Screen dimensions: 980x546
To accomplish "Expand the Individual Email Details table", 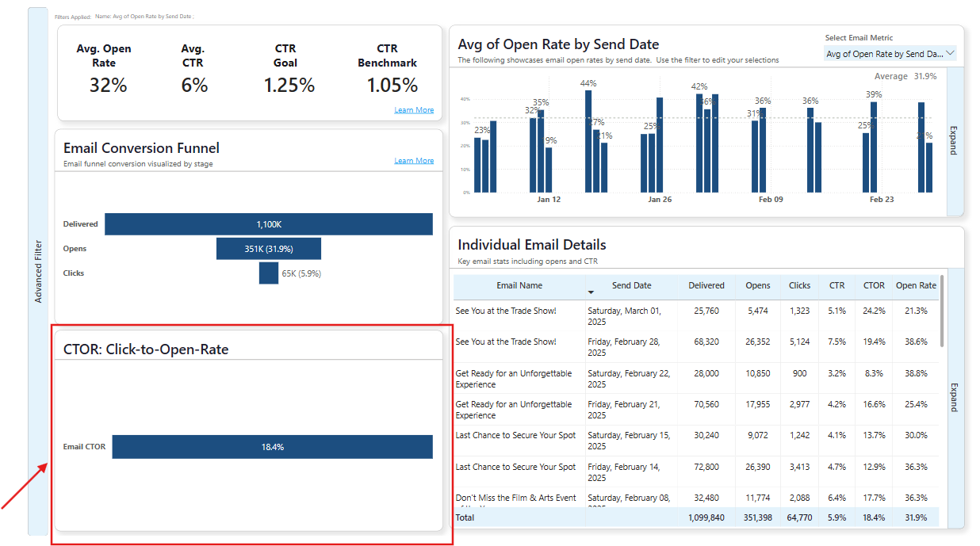I will click(x=954, y=398).
